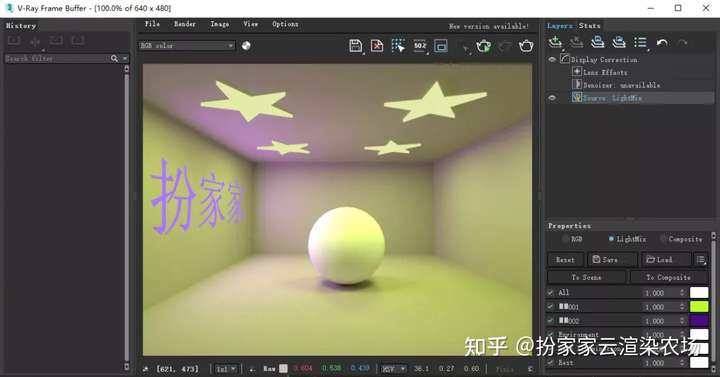The image size is (720, 377).
Task: Open the HSV color mode dropdown
Action: tap(394, 369)
